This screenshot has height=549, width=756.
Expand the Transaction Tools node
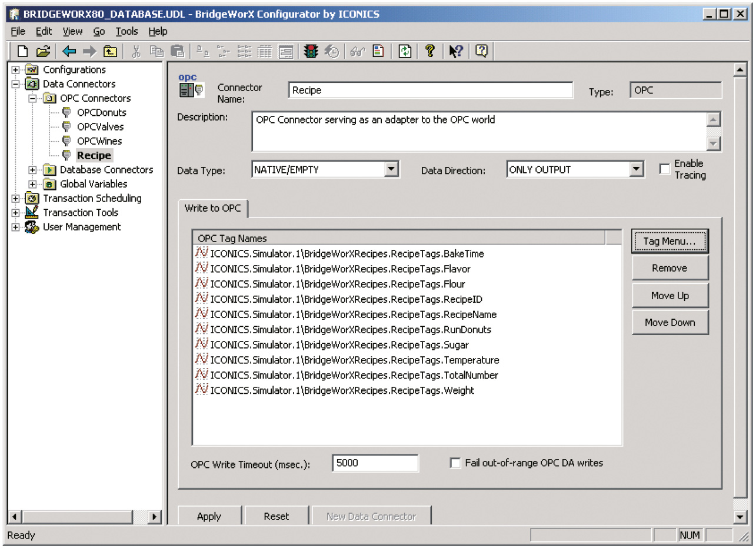(x=16, y=213)
